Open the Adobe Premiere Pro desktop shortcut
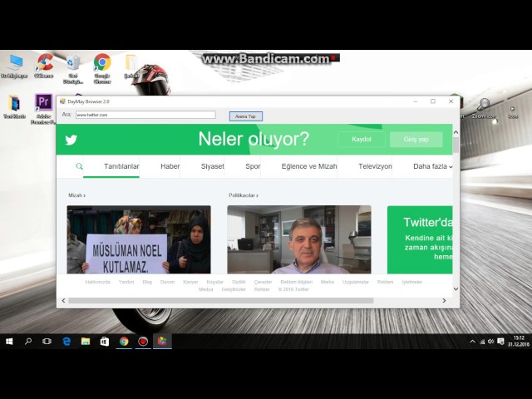532x399 pixels. pyautogui.click(x=43, y=109)
